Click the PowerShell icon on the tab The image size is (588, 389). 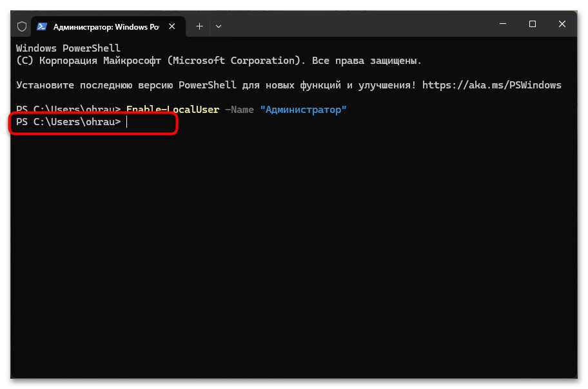point(42,26)
